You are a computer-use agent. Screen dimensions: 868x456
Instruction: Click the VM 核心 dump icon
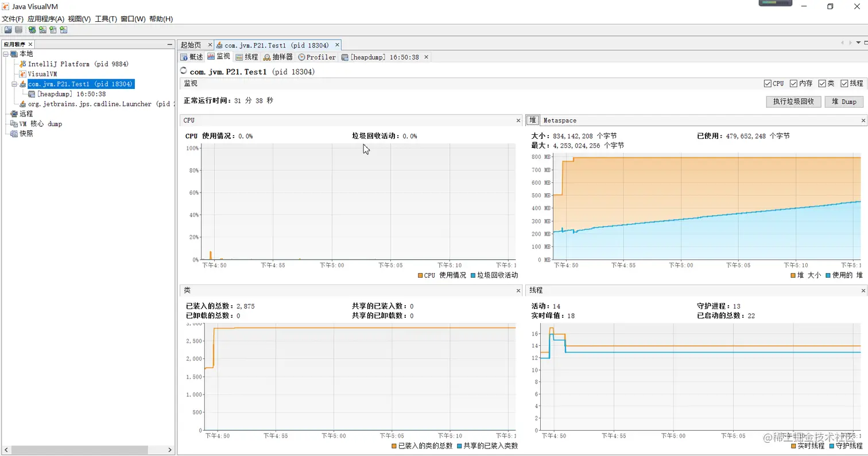[14, 124]
